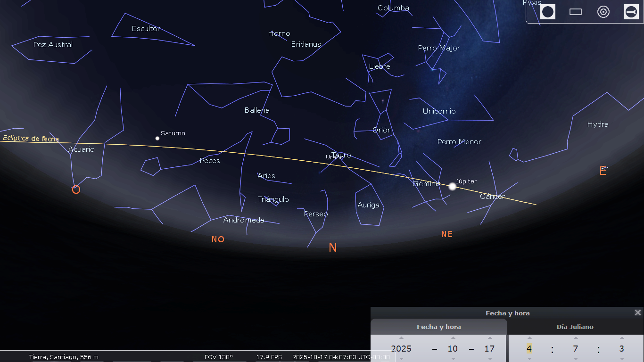Toggle the rectangular sensor frame icon
Image resolution: width=644 pixels, height=362 pixels.
(576, 12)
